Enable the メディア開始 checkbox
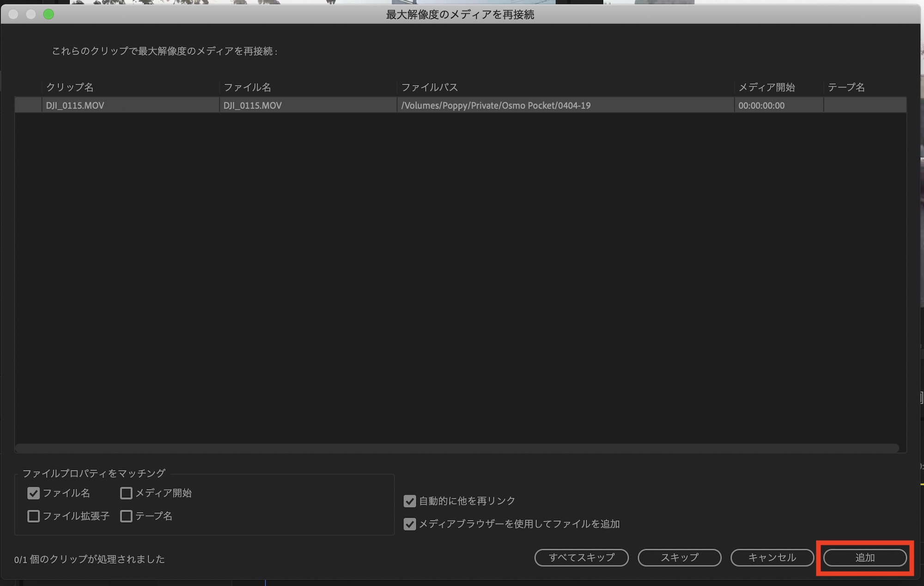 (126, 493)
